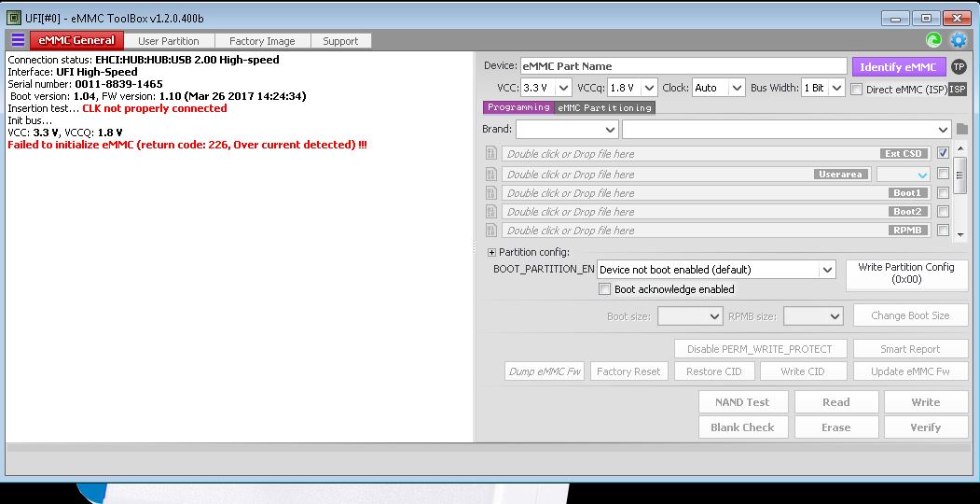
Task: Click the file icon on Userarea row
Action: coord(491,174)
